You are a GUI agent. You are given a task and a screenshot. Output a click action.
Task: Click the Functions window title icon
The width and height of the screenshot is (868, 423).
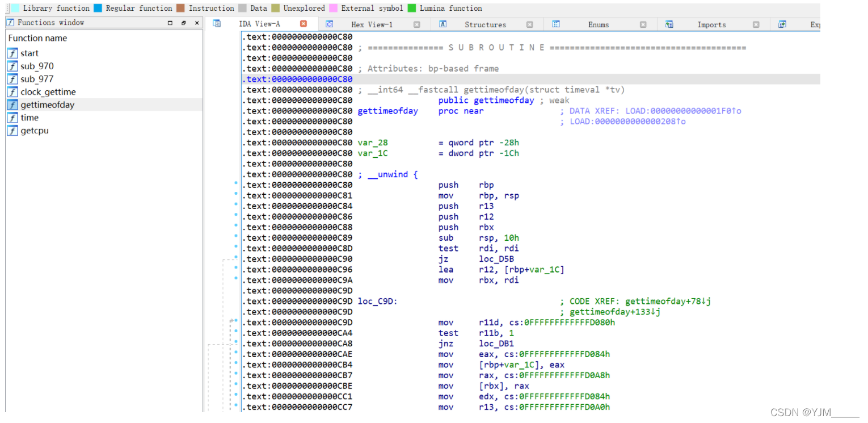coord(10,23)
